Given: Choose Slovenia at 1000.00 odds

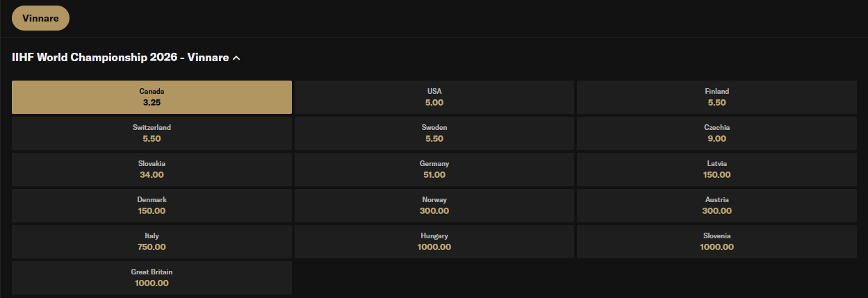Looking at the screenshot, I should pos(716,242).
